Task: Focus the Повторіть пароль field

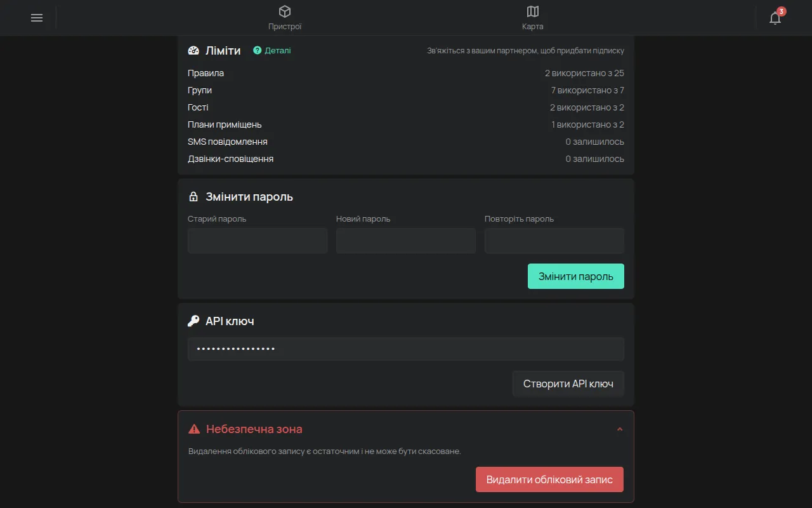Action: (x=554, y=241)
